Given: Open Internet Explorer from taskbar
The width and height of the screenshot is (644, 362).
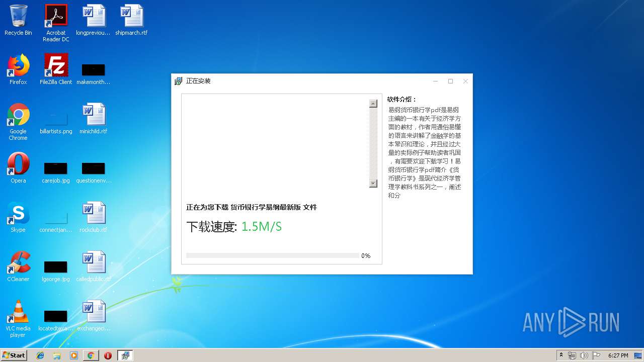Looking at the screenshot, I should click(41, 355).
